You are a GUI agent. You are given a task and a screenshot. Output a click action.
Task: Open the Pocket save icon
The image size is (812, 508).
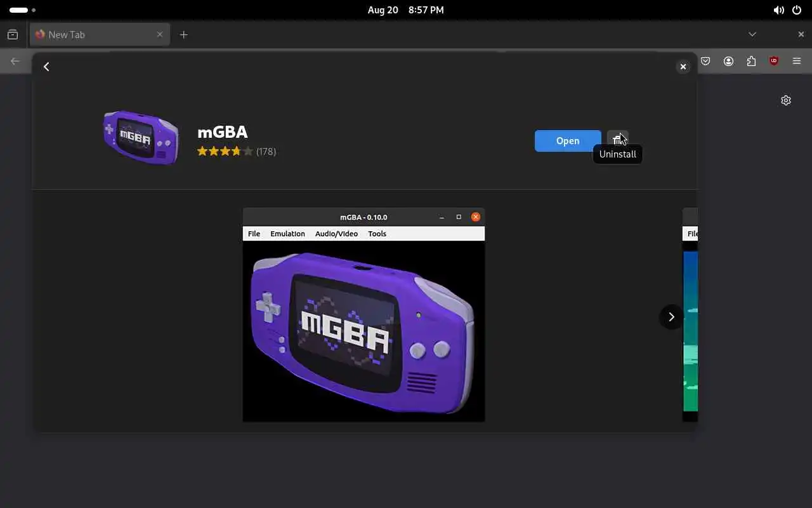[705, 61]
